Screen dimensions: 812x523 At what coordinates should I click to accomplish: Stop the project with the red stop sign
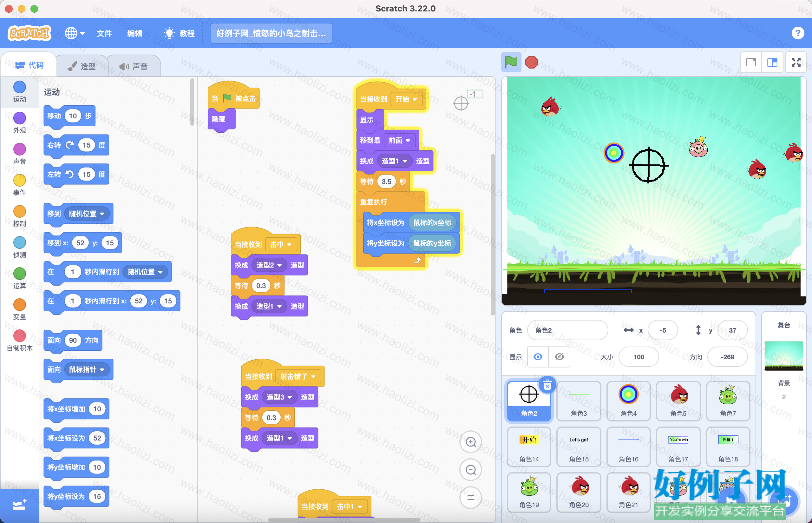coord(531,62)
